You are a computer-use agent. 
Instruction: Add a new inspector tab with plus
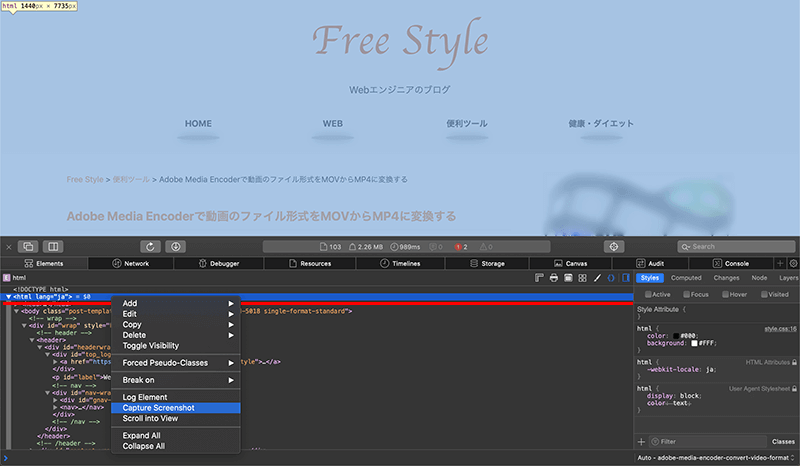point(780,263)
